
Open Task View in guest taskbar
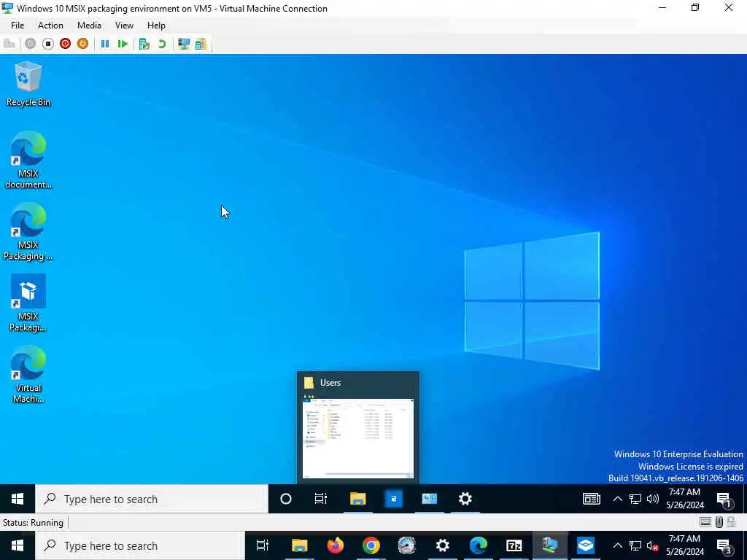pos(321,499)
